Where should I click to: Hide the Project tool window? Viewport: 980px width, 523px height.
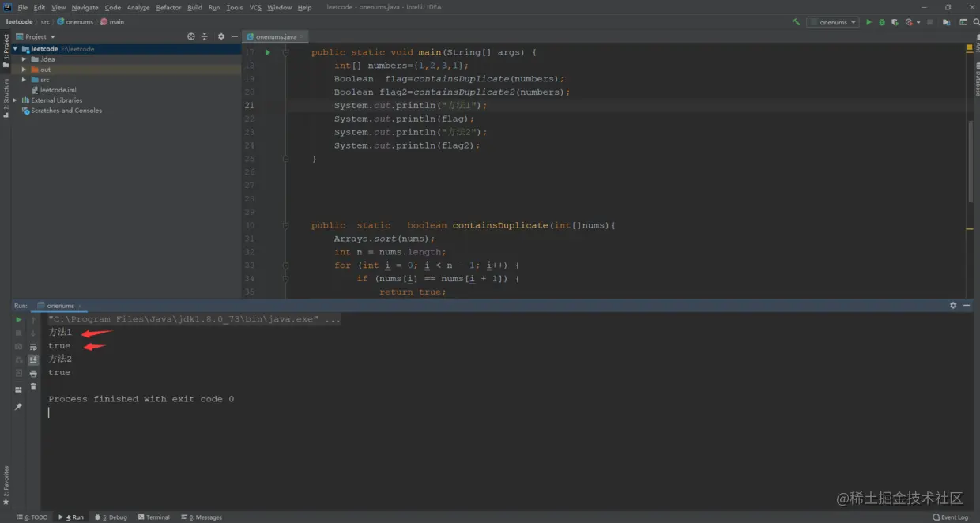click(234, 36)
